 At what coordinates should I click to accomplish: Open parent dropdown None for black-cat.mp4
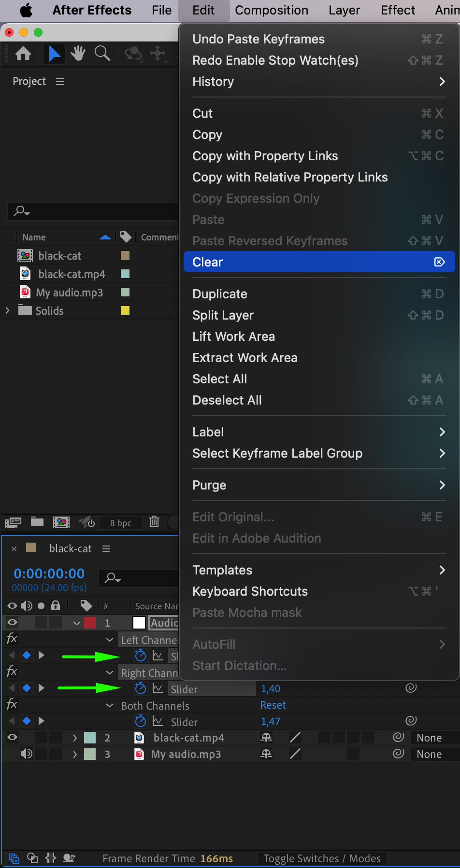(x=435, y=738)
